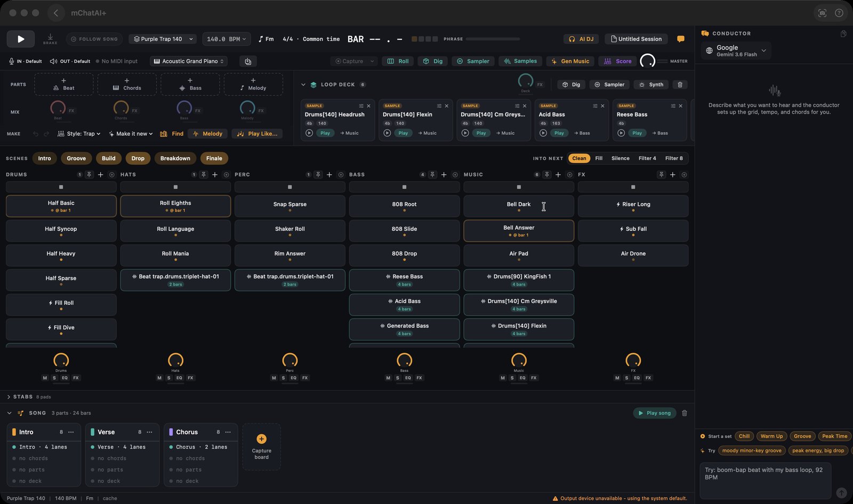Viewport: 853px width, 504px height.
Task: Click the Synth button in Loop Deck
Action: click(651, 85)
